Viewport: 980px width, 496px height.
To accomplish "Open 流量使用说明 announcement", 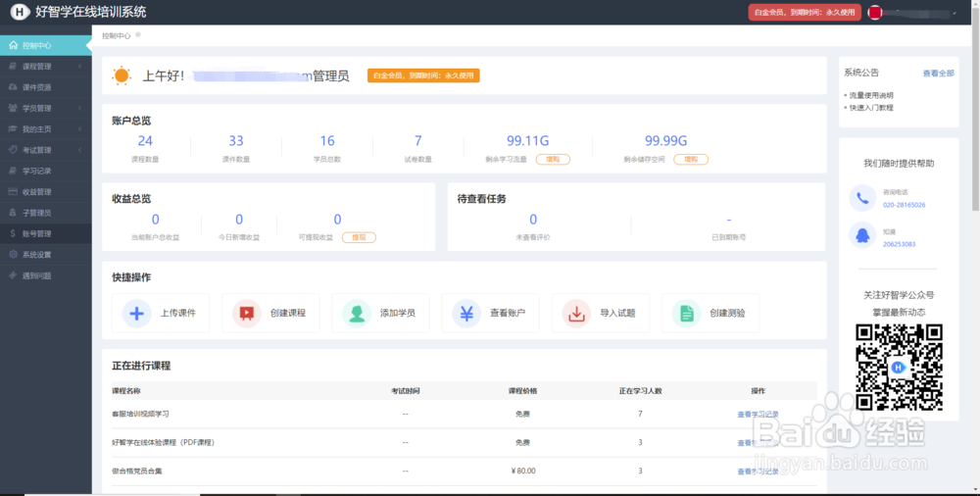I will [871, 96].
